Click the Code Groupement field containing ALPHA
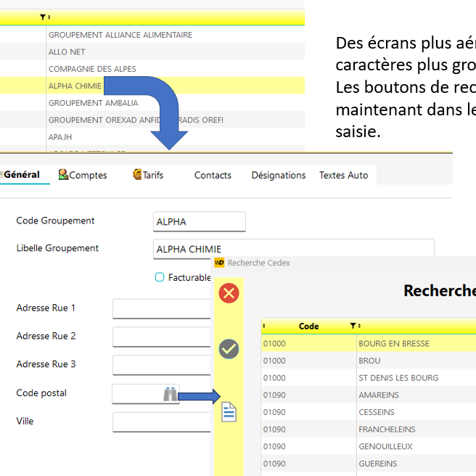 click(x=200, y=221)
